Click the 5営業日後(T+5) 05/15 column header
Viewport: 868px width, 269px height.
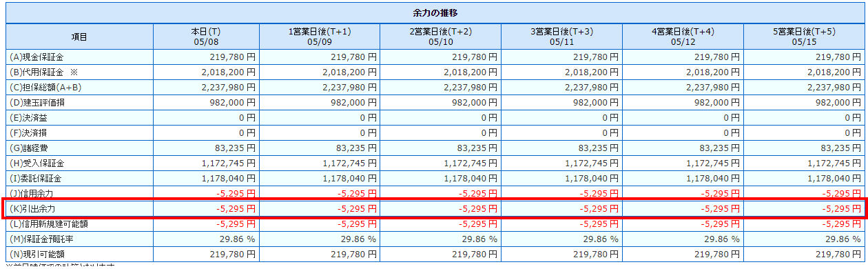(x=804, y=37)
